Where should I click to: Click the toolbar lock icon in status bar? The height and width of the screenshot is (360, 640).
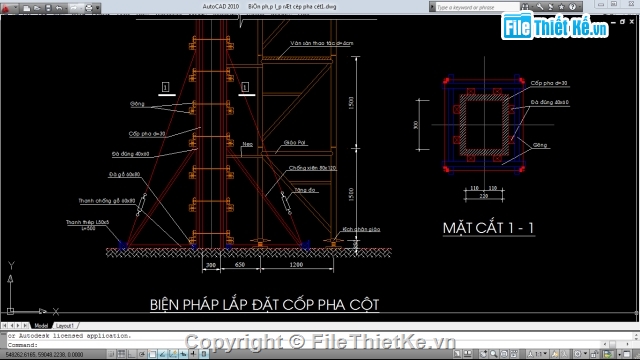coord(595,354)
